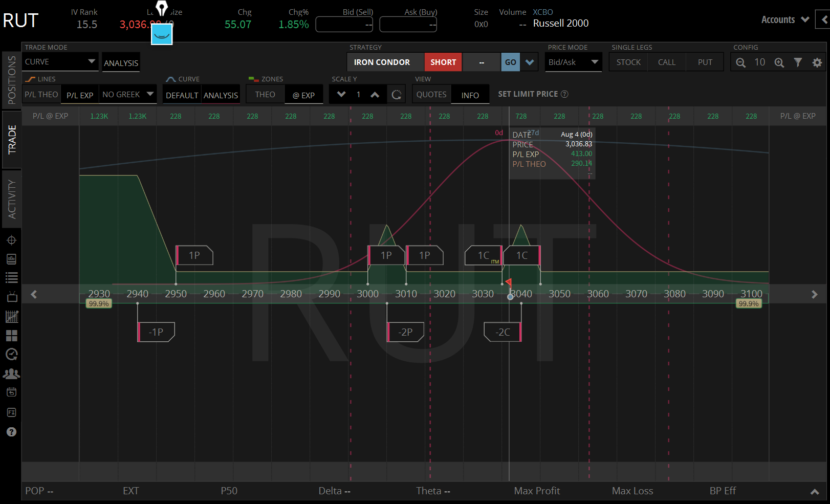Viewport: 830px width, 504px height.
Task: Click the Ask (Buy) price field
Action: click(408, 25)
